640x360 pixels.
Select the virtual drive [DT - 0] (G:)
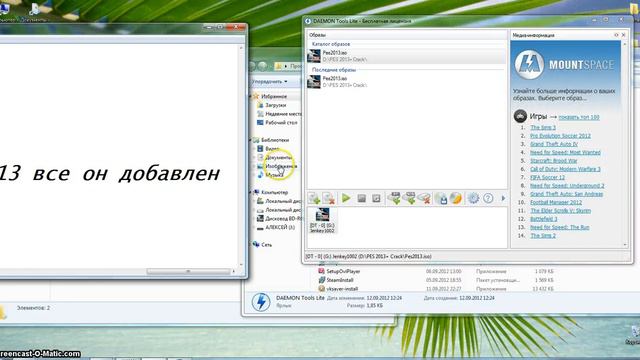(322, 220)
